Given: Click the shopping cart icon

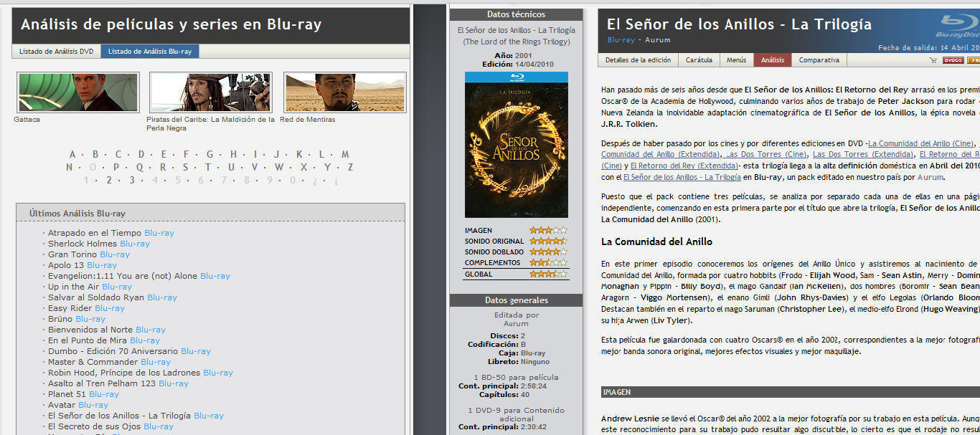Looking at the screenshot, I should tap(933, 61).
